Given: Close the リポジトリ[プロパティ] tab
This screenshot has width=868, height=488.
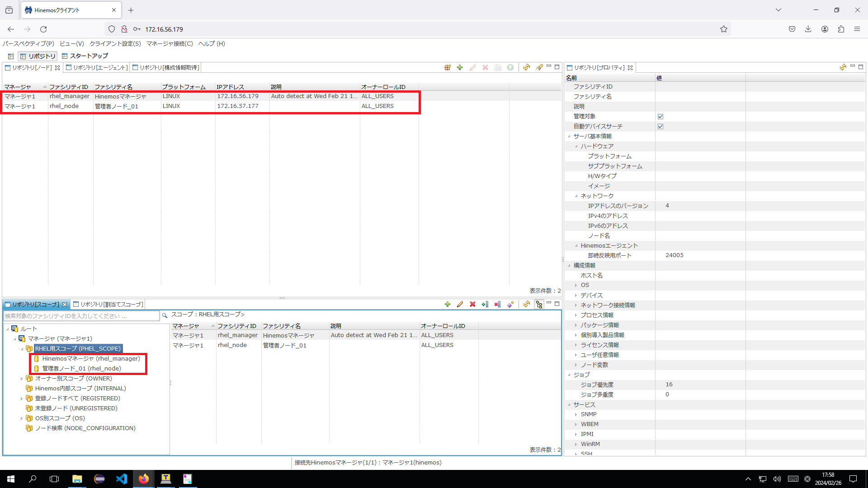Looking at the screenshot, I should click(630, 68).
